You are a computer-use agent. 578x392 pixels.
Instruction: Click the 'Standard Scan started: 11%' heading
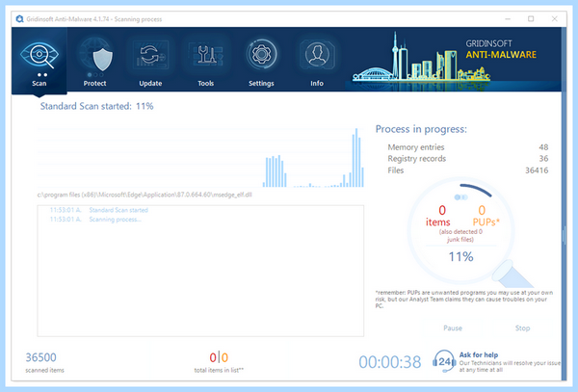coord(96,106)
